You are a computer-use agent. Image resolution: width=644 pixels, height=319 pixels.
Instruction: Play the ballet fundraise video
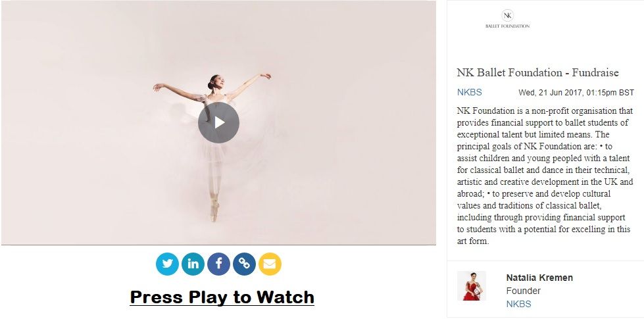click(218, 122)
